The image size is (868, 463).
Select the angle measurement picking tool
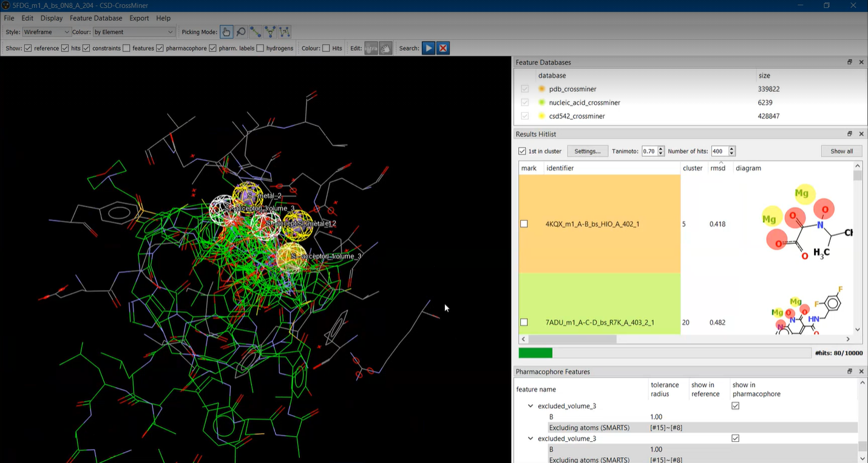pos(270,32)
